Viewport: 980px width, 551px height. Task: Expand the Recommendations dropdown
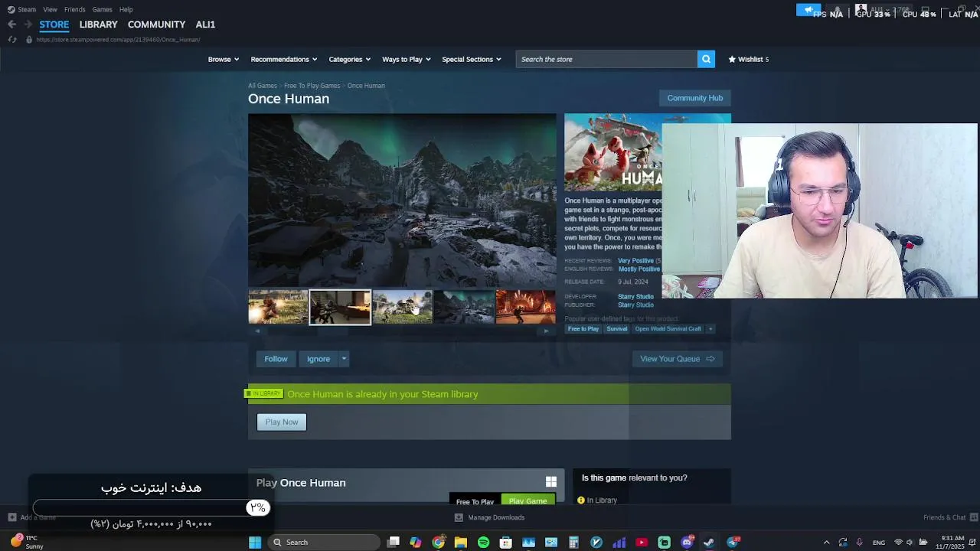pyautogui.click(x=284, y=59)
